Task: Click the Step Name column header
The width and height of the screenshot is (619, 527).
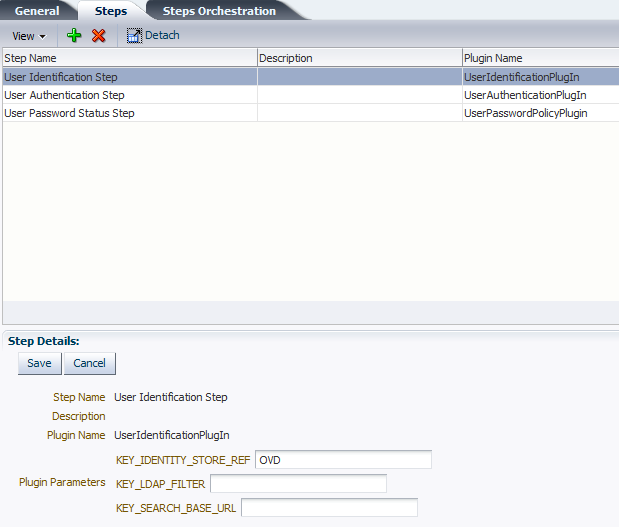Action: click(x=130, y=58)
